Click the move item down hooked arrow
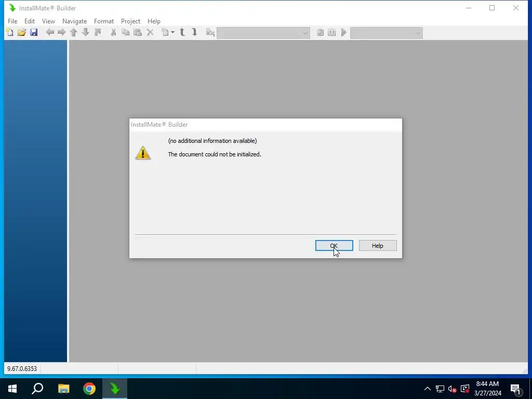 click(x=194, y=33)
